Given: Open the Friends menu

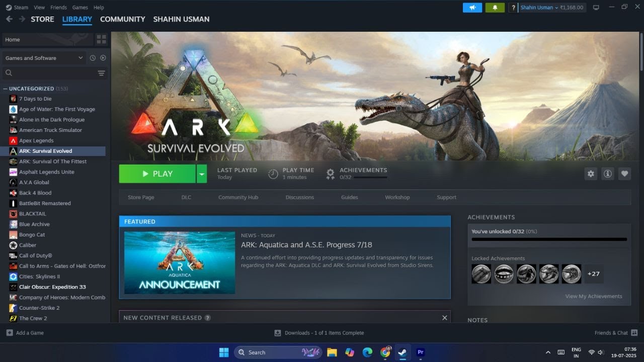Looking at the screenshot, I should click(58, 8).
